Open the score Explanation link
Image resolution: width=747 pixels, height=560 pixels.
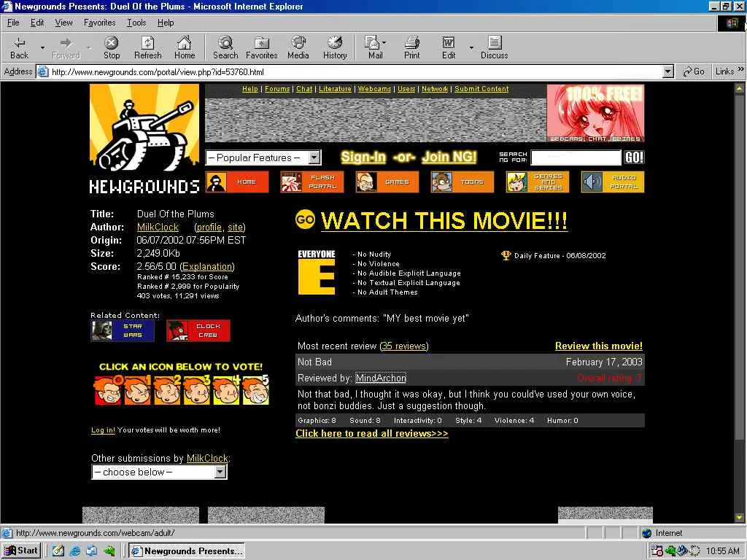coord(207,267)
